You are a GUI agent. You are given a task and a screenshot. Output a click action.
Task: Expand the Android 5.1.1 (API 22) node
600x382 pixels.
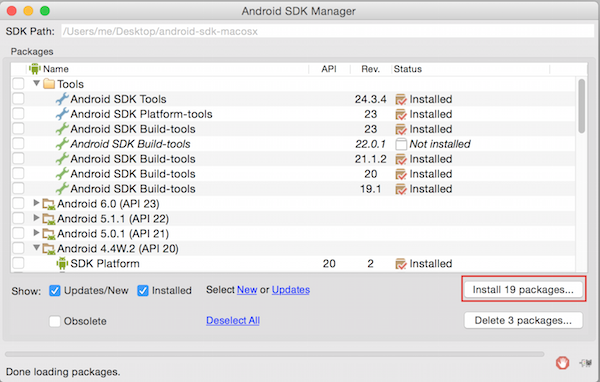click(x=36, y=218)
